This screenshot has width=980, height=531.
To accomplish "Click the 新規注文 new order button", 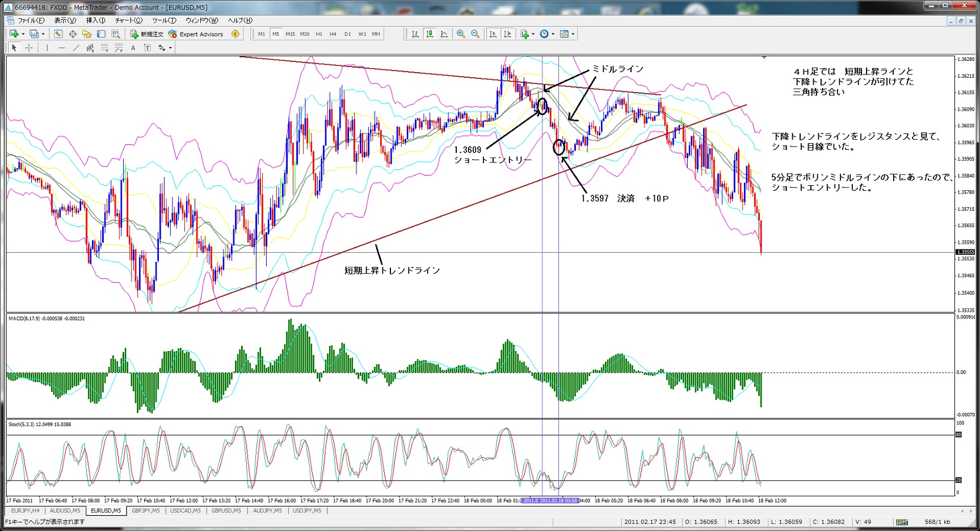I will point(146,34).
